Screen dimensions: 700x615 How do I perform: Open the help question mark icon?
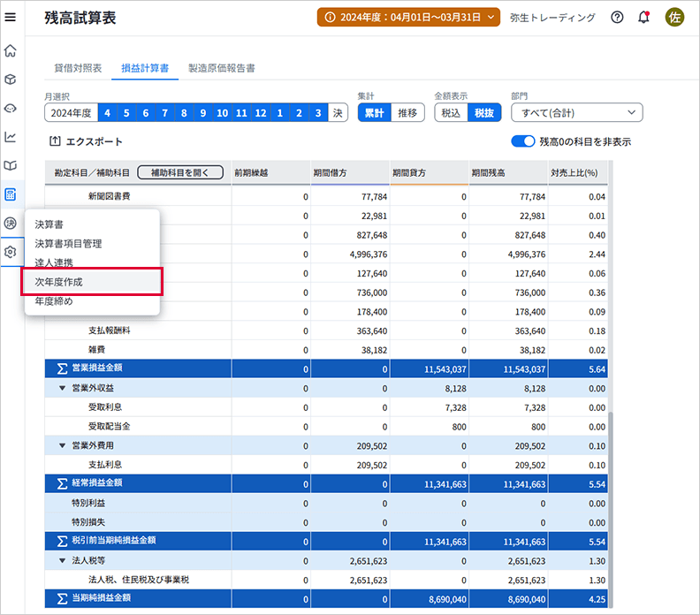click(x=617, y=18)
